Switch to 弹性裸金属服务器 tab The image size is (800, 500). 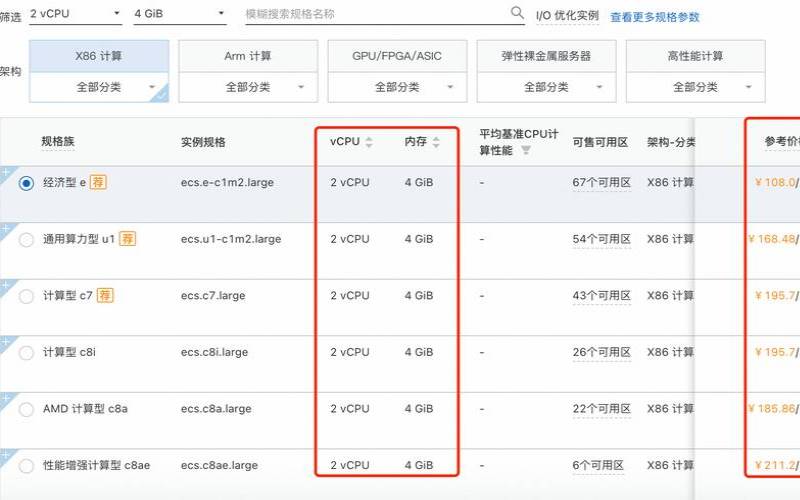546,56
